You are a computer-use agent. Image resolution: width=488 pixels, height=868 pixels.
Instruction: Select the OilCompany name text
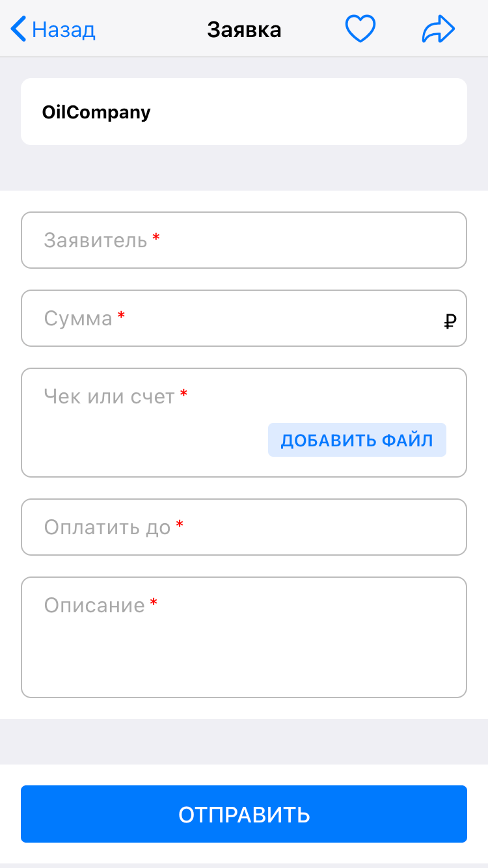tap(96, 112)
